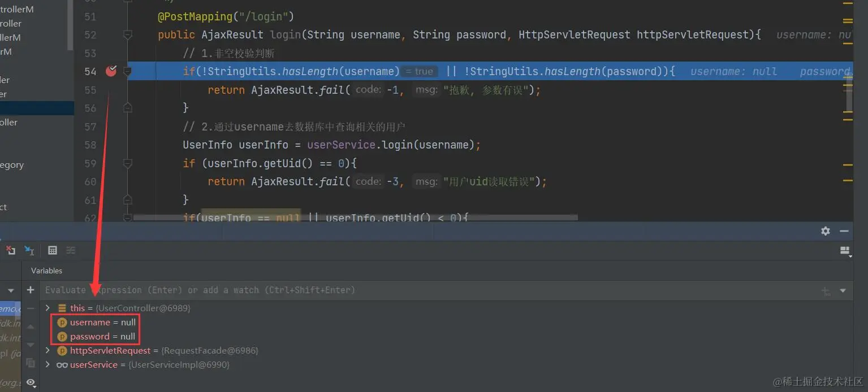
Task: Open the debugger layout settings icon
Action: tap(845, 251)
